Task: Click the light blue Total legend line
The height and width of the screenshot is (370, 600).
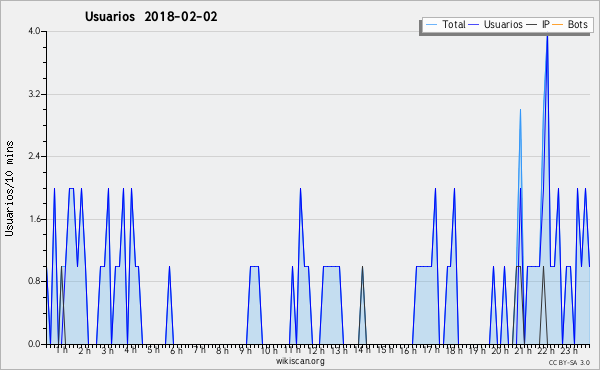Action: tap(431, 25)
